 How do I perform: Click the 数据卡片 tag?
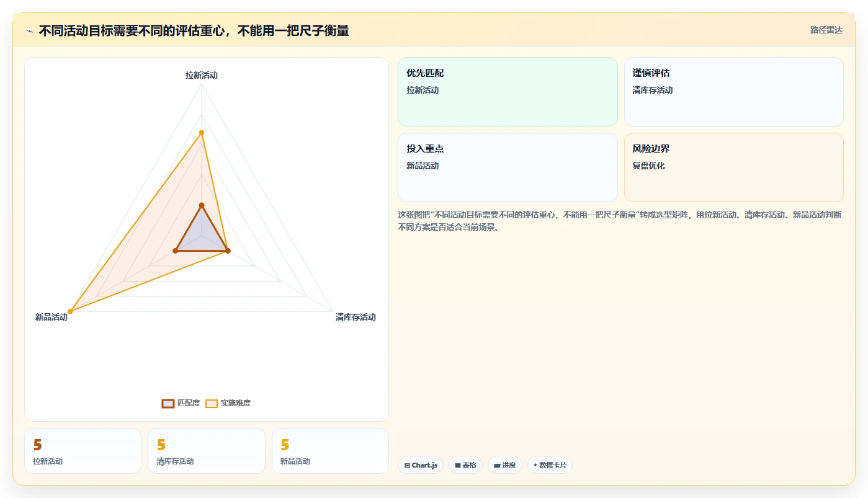[550, 465]
